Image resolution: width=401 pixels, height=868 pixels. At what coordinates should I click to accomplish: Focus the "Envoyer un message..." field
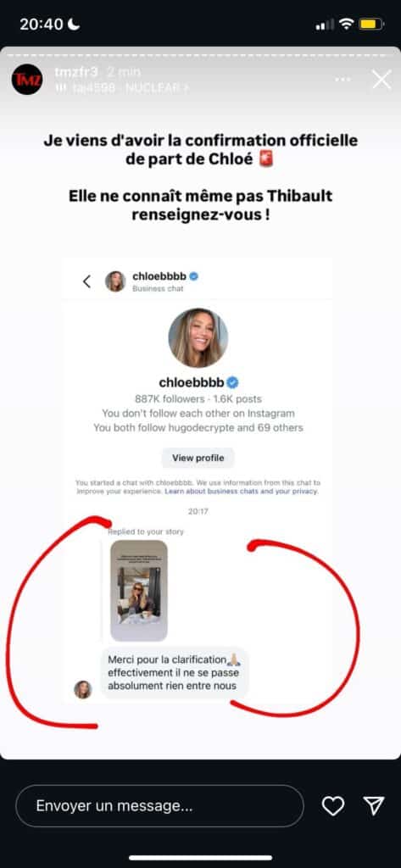tap(159, 806)
